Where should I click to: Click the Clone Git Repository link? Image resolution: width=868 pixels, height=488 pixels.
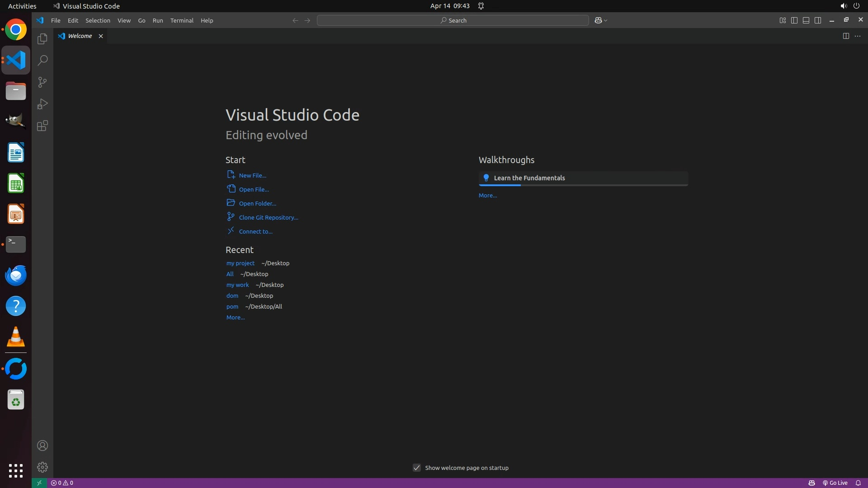[269, 218]
